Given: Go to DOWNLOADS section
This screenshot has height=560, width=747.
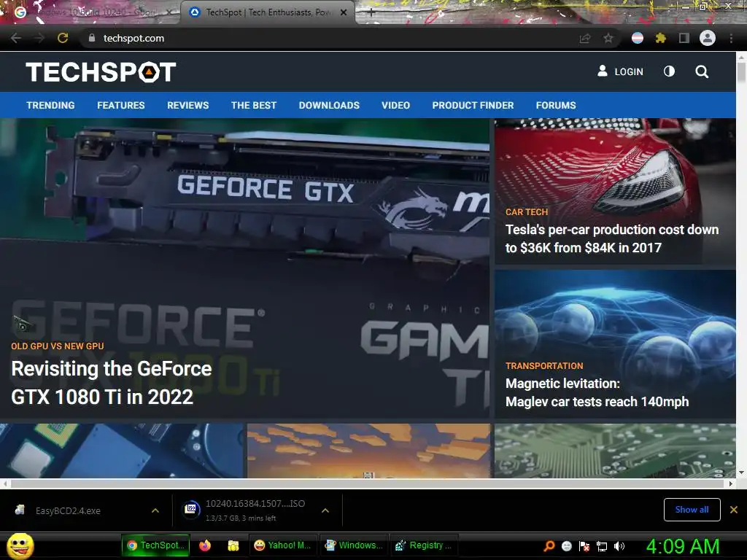Looking at the screenshot, I should click(329, 105).
